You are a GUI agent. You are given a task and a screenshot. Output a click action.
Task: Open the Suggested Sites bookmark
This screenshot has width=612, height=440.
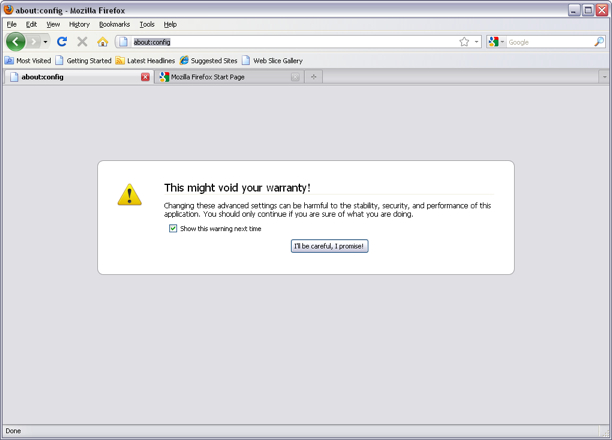[x=209, y=61]
